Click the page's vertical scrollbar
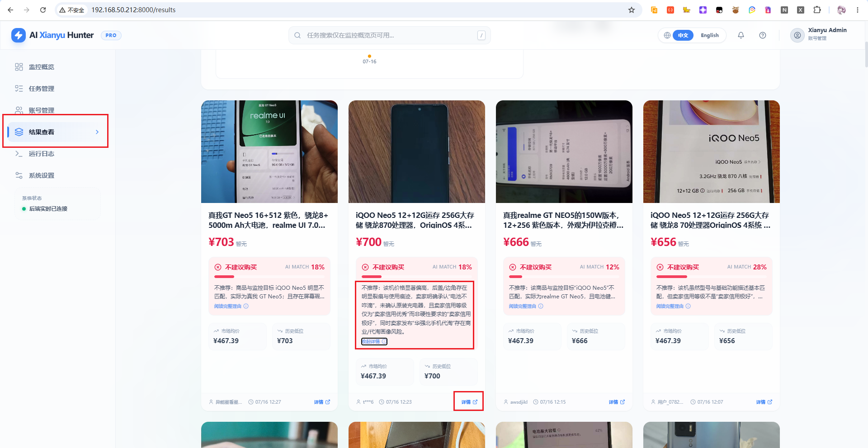Screen dimensions: 868x448 (866, 54)
